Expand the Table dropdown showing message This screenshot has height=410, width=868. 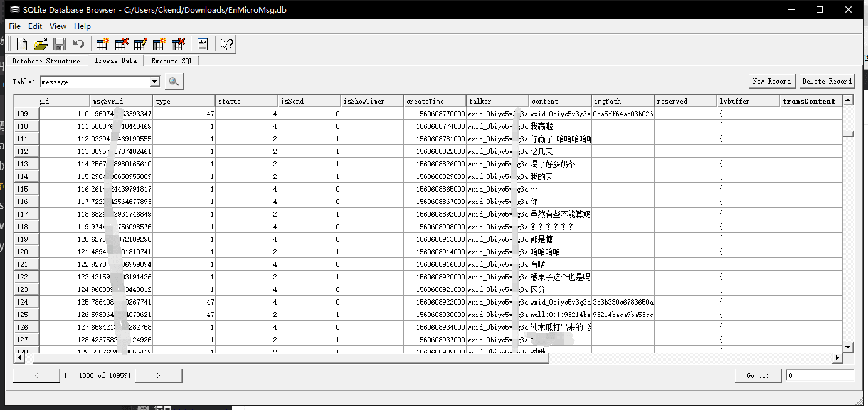(155, 82)
